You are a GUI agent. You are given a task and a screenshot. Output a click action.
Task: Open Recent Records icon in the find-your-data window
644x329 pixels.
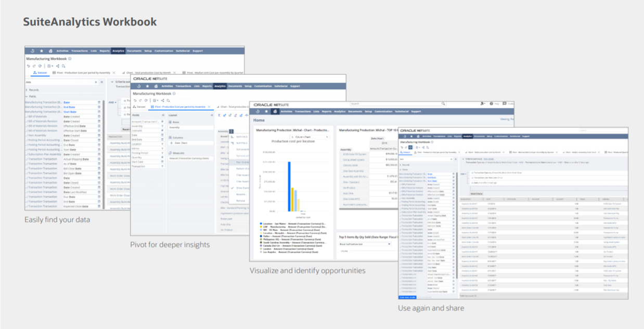32,51
